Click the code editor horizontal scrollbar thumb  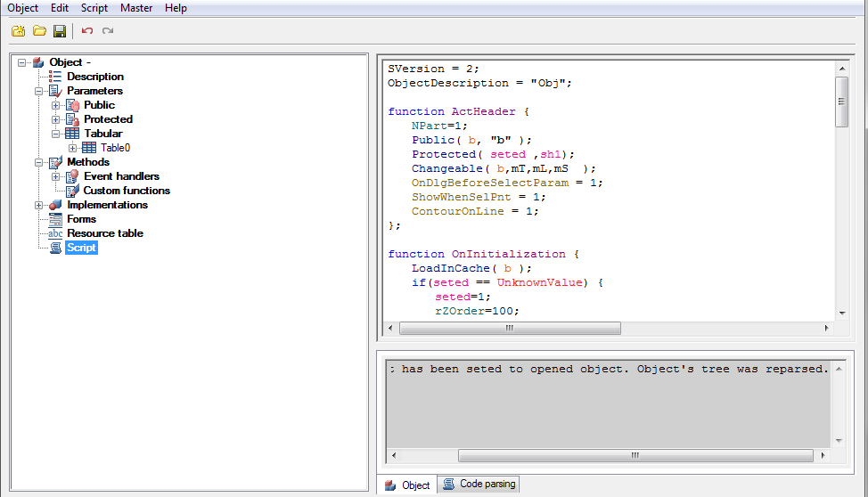pyautogui.click(x=509, y=328)
